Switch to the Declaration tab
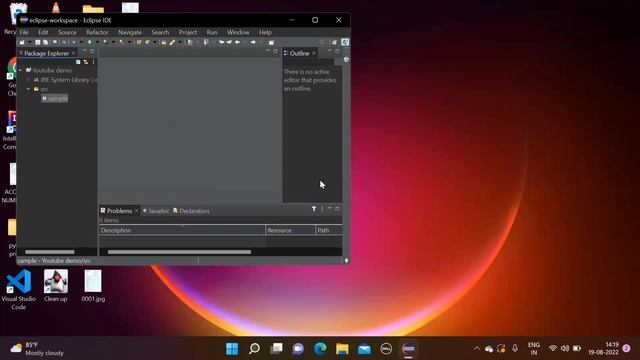 (x=191, y=211)
